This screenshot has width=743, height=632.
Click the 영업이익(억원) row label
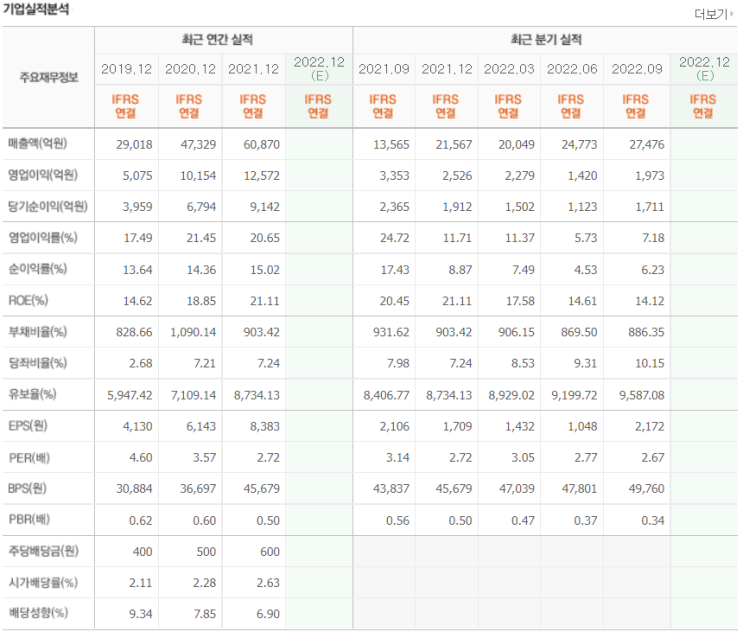pos(43,175)
